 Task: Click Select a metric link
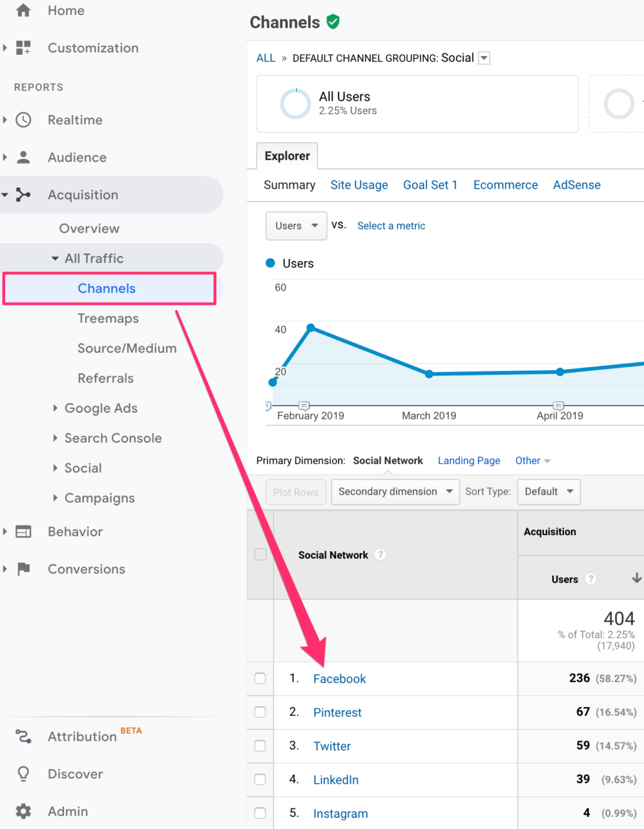tap(391, 226)
